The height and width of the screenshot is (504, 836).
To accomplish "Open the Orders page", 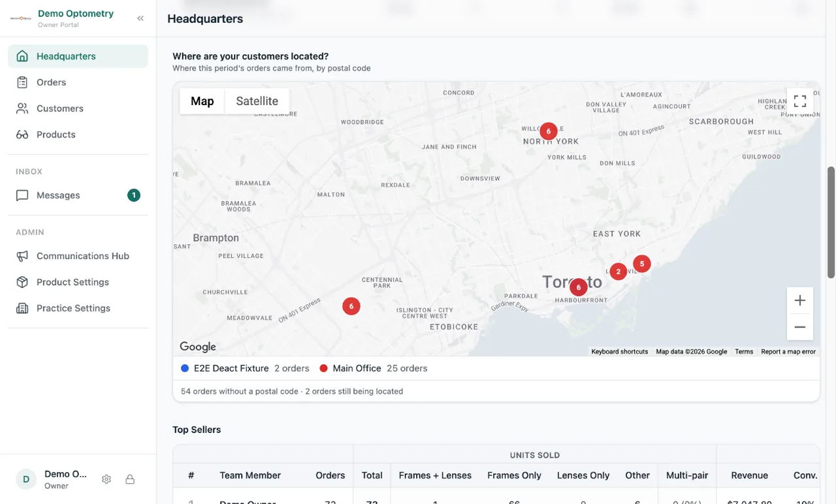I will [x=78, y=82].
